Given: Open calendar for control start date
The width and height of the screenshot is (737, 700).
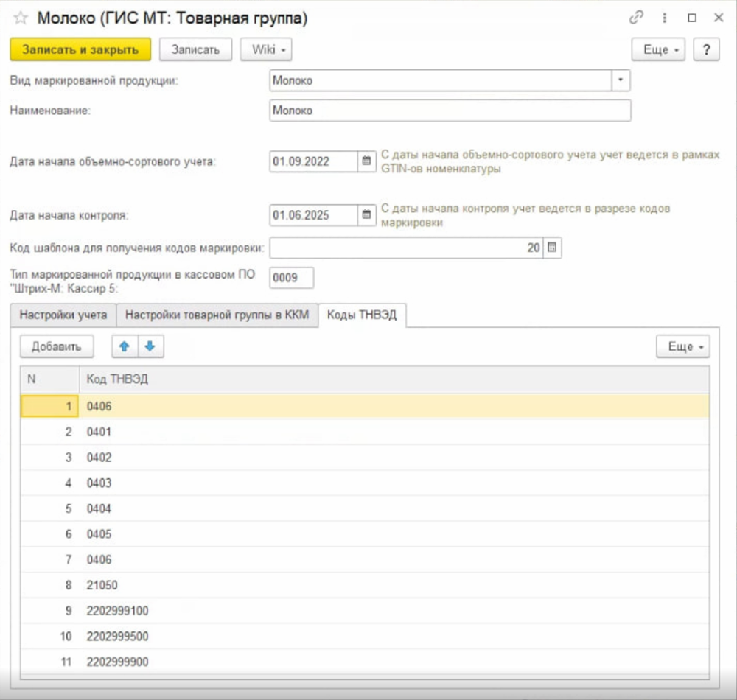Looking at the screenshot, I should click(366, 215).
